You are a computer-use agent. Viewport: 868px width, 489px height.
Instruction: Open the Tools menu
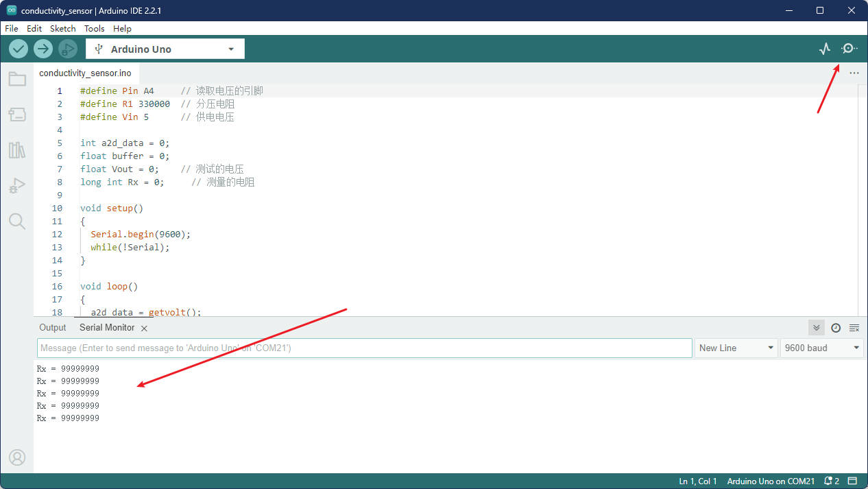[95, 28]
